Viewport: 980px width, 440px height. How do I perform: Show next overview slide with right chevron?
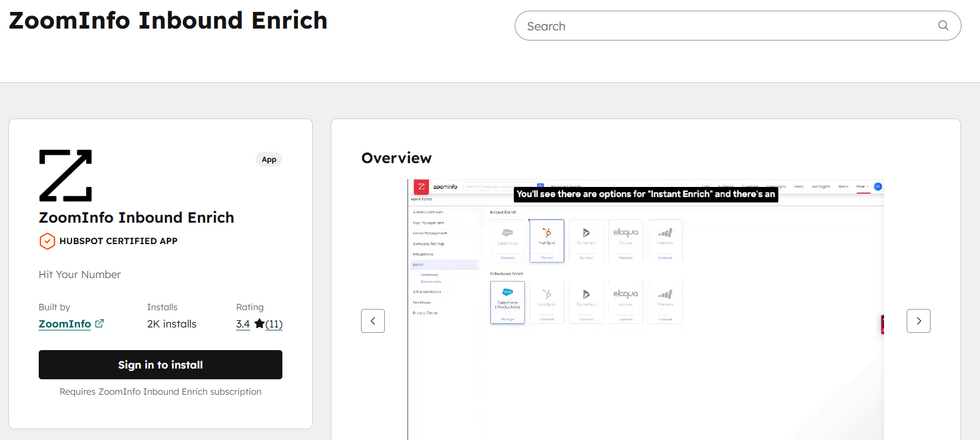point(919,321)
